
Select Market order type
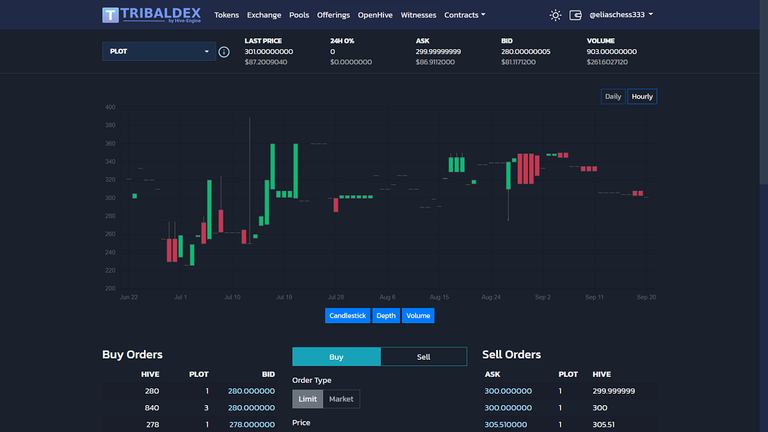[x=341, y=399]
